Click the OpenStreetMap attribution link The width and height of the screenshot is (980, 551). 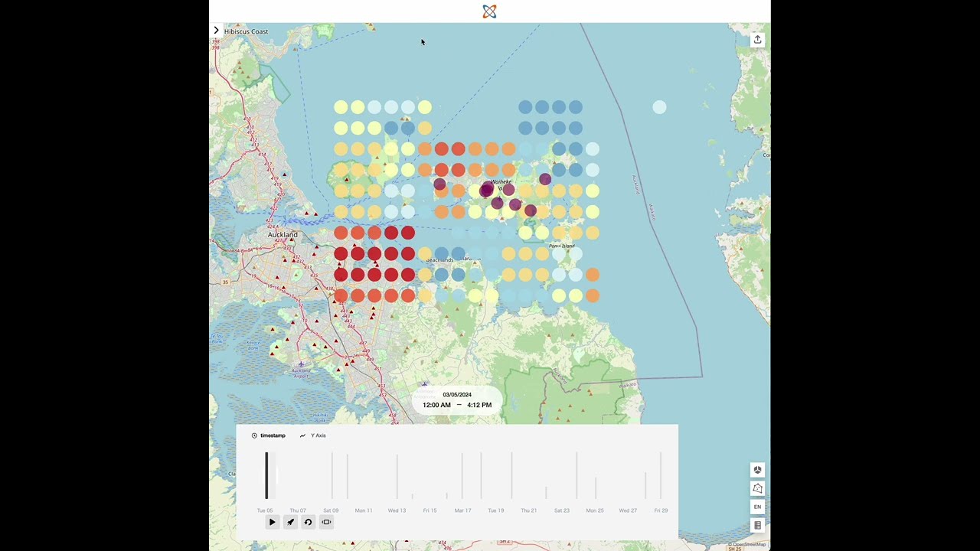tap(748, 544)
